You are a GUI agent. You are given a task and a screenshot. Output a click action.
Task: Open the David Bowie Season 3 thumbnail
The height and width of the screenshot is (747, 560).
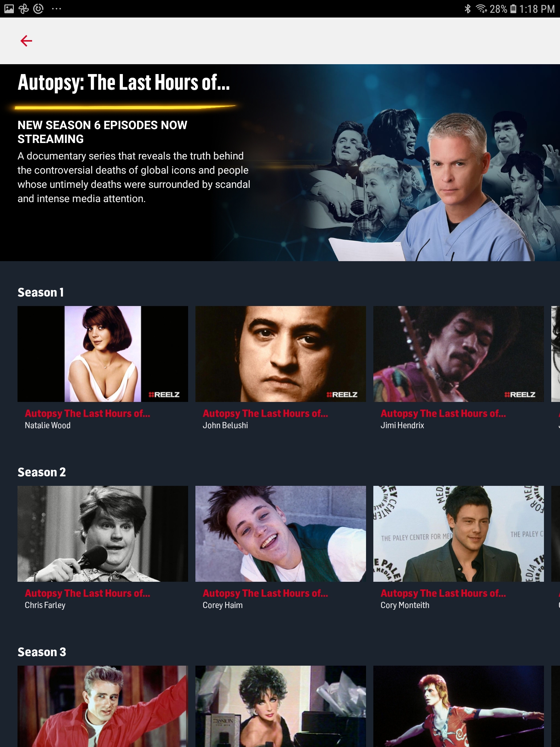click(459, 706)
